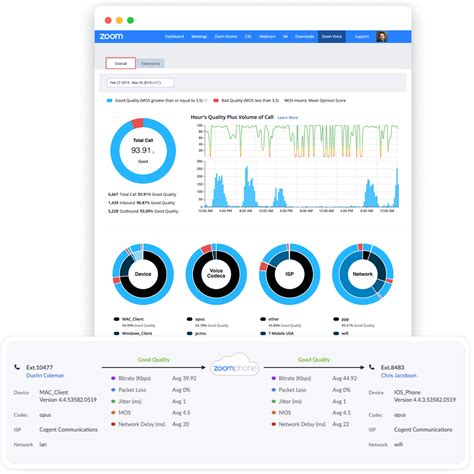This screenshot has height=474, width=474.
Task: Select the Outbound Good Quality stats line
Action: tap(143, 211)
